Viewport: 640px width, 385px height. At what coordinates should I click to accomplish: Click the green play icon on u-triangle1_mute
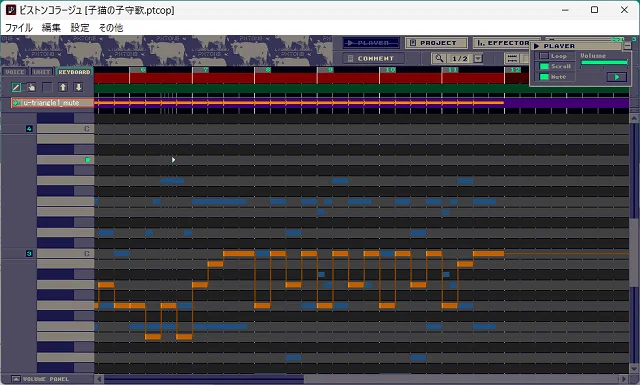click(17, 103)
